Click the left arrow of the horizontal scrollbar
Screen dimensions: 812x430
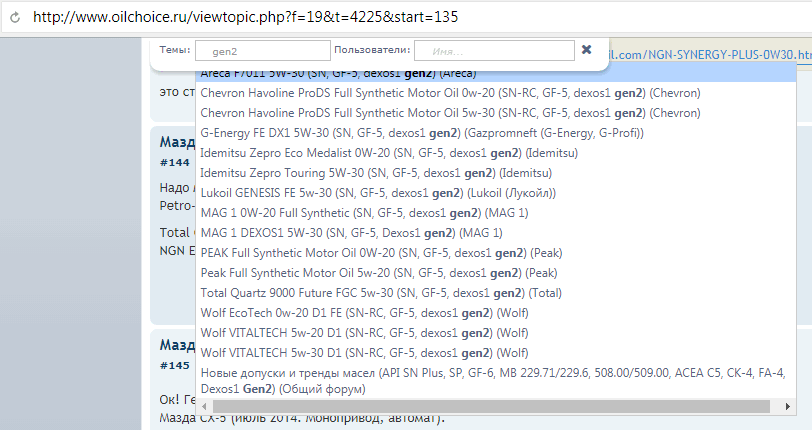[205, 407]
